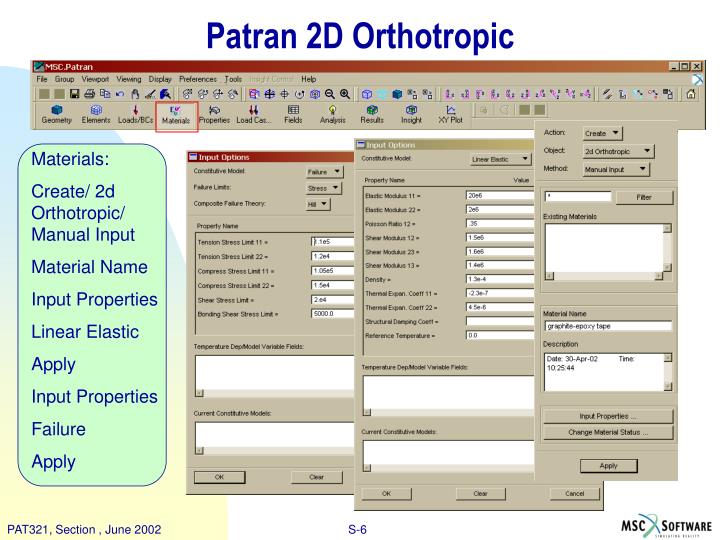This screenshot has height=540, width=720.
Task: Click the Reference Temperature value field
Action: pyautogui.click(x=500, y=336)
